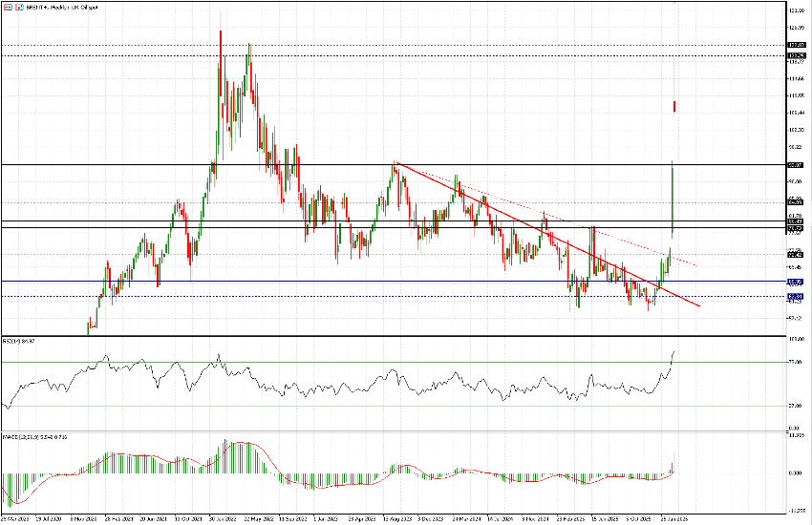This screenshot has height=525, width=812.
Task: Click the latest red candle at far right
Action: point(675,106)
